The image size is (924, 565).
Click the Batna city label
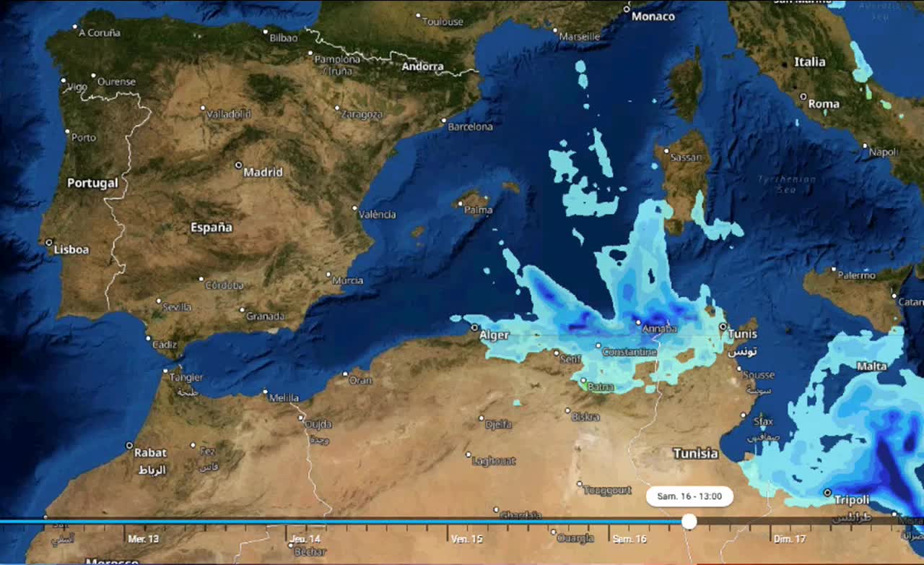[x=601, y=387]
